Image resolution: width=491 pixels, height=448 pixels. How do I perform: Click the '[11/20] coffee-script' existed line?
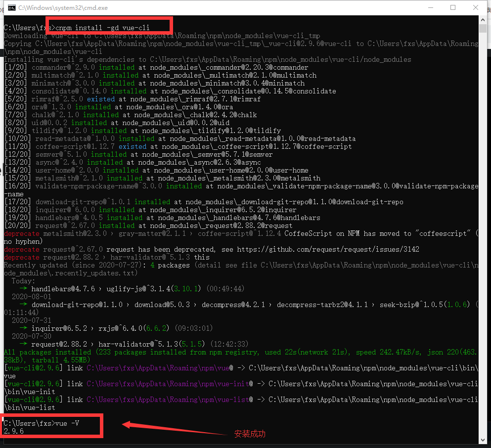tap(178, 146)
